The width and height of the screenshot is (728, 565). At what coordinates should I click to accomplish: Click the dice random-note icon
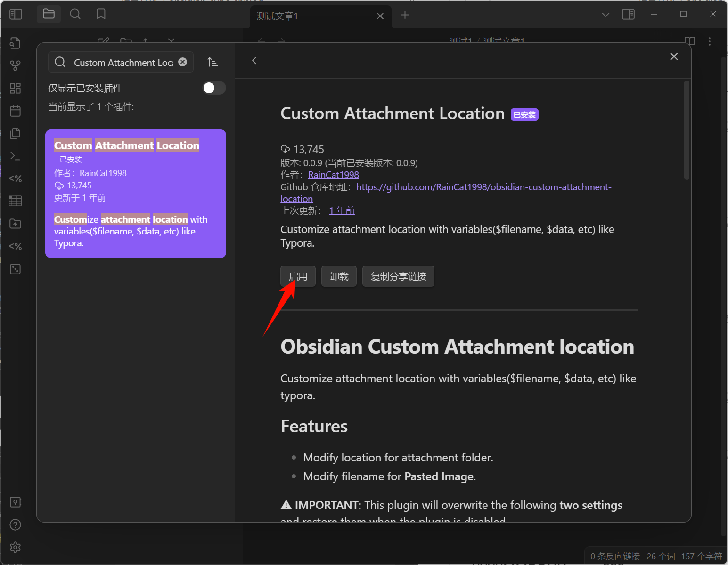pyautogui.click(x=15, y=269)
